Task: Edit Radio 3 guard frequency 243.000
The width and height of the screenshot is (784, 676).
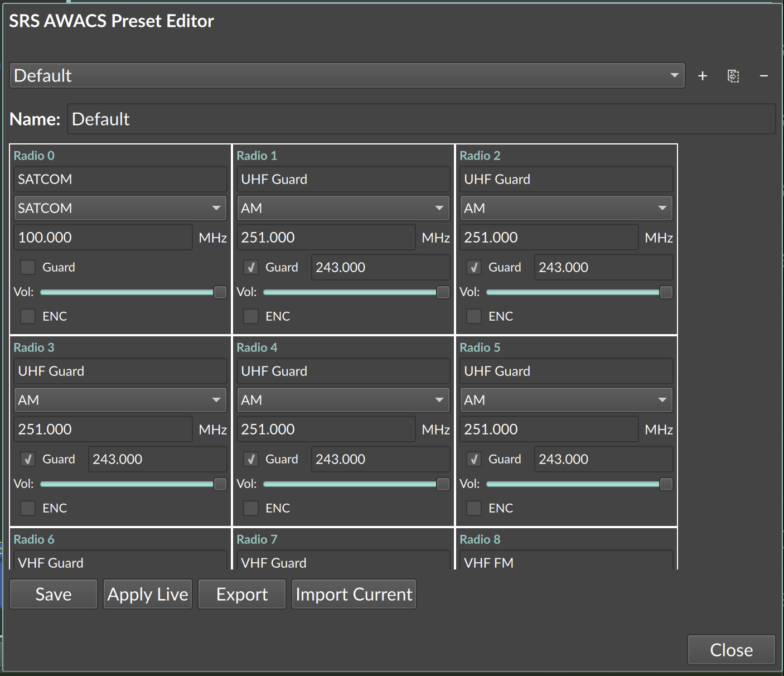Action: click(157, 459)
